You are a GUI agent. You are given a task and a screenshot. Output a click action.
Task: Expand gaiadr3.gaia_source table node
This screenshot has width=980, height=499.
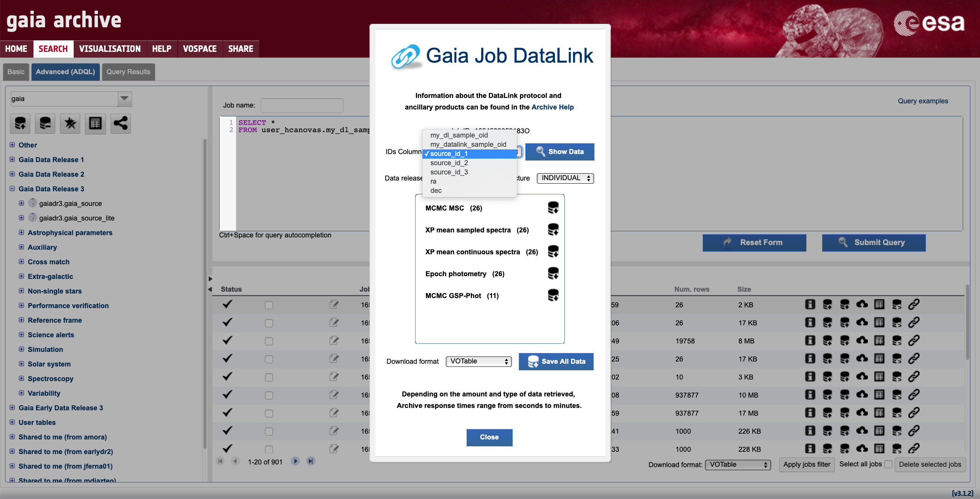pos(22,203)
